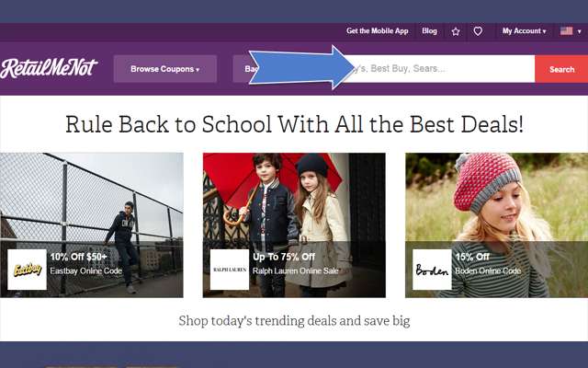Open the US flag country selector
The image size is (588, 368).
click(571, 31)
